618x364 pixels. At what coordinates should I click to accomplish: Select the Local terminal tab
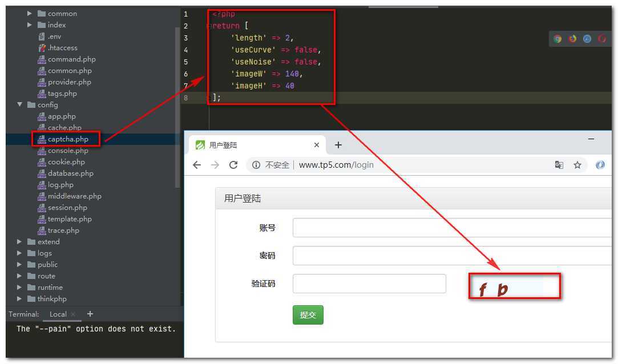[x=58, y=314]
